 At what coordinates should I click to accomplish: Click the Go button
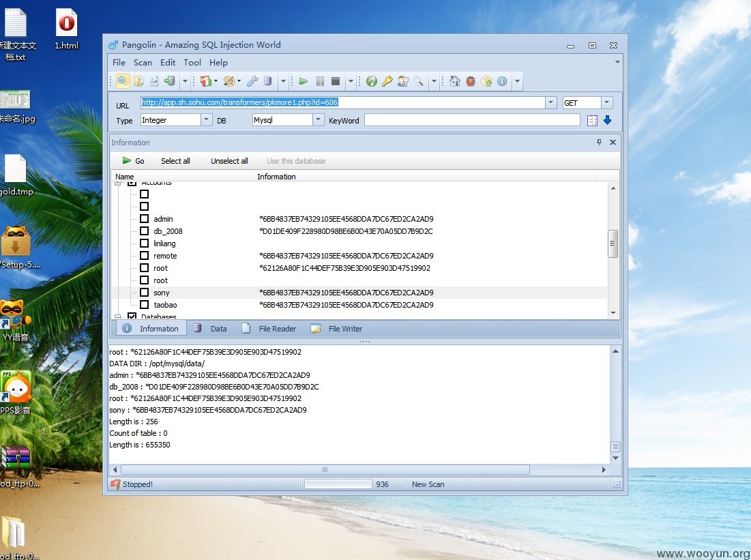point(134,161)
